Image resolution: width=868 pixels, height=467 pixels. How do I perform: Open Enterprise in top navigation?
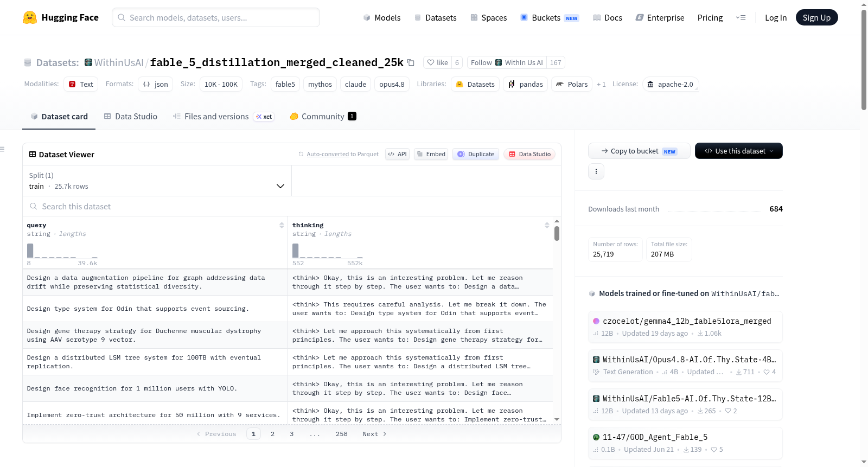[x=660, y=17]
